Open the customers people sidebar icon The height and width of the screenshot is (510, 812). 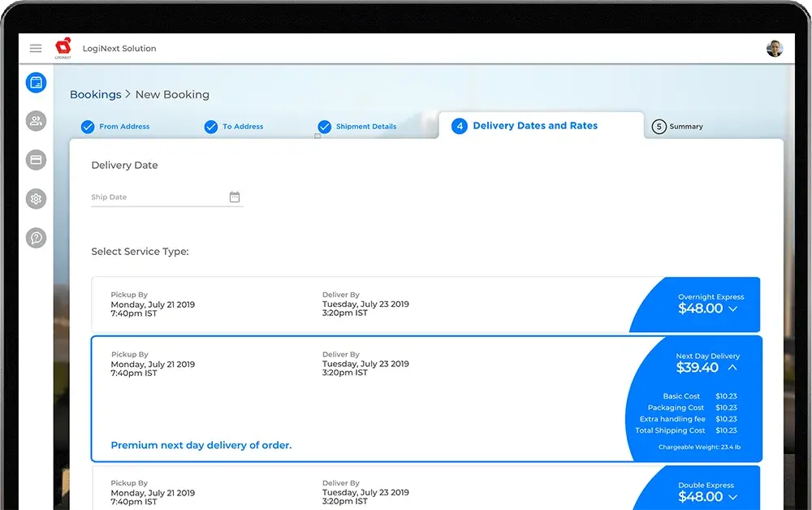pos(36,121)
